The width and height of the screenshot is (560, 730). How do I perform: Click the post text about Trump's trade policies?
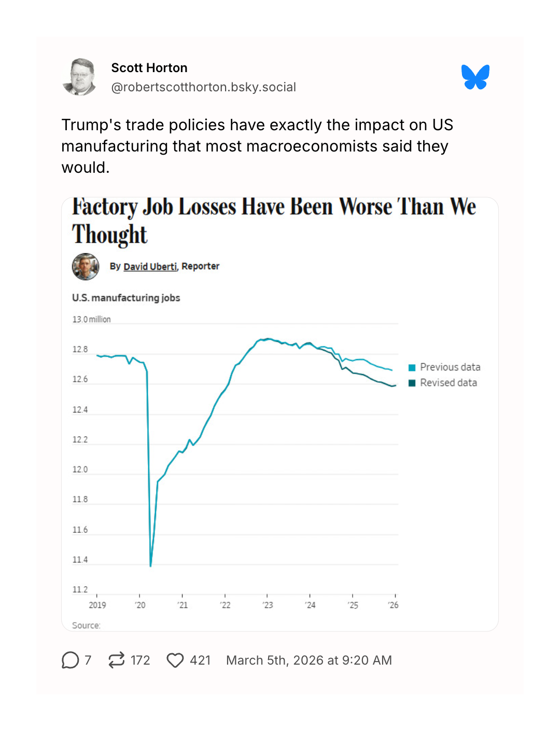pyautogui.click(x=257, y=146)
